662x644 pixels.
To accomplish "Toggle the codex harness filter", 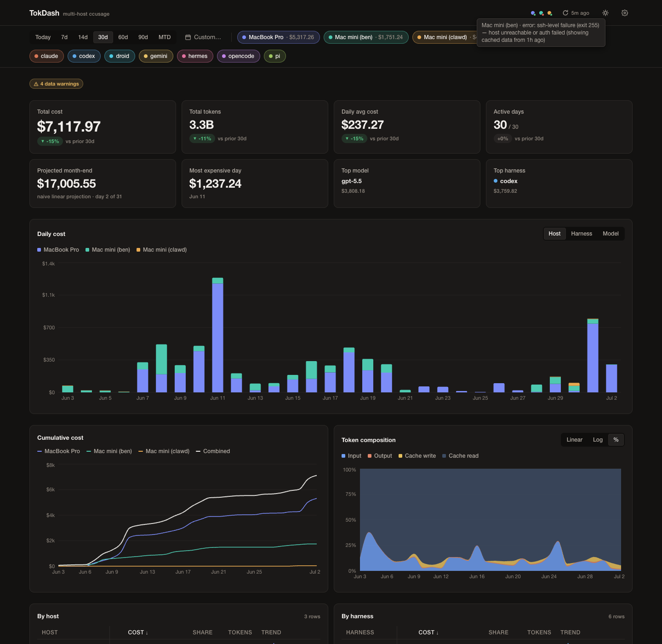I will 84,56.
